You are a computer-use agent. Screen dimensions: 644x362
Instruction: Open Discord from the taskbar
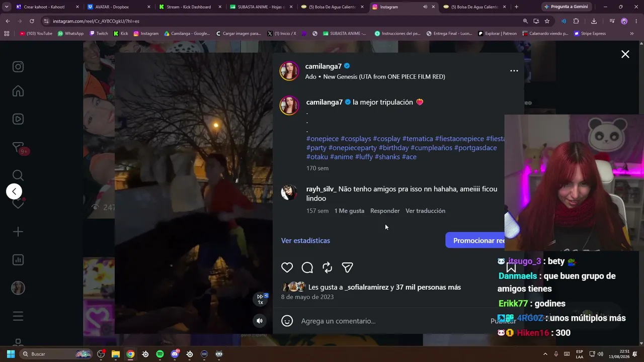coord(175,354)
